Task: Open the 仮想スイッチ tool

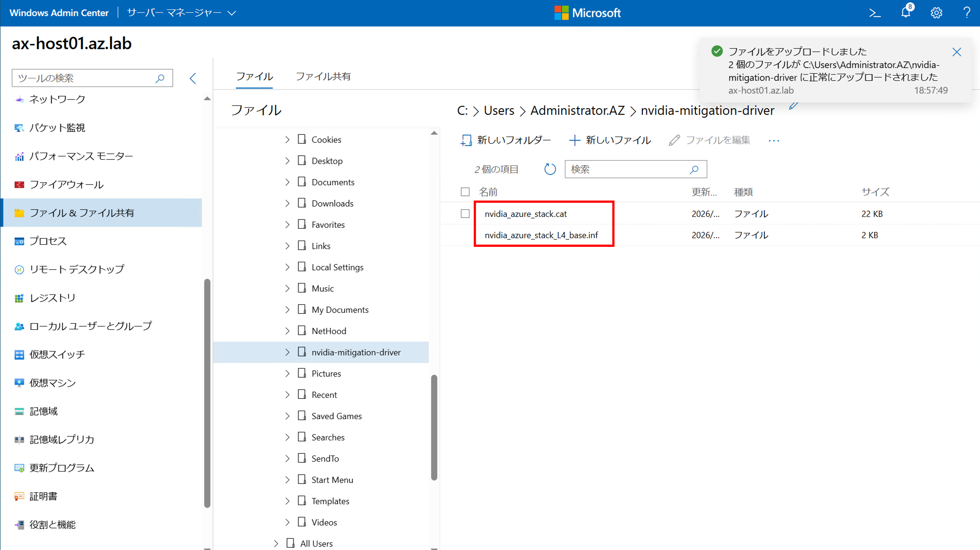Action: coord(57,354)
